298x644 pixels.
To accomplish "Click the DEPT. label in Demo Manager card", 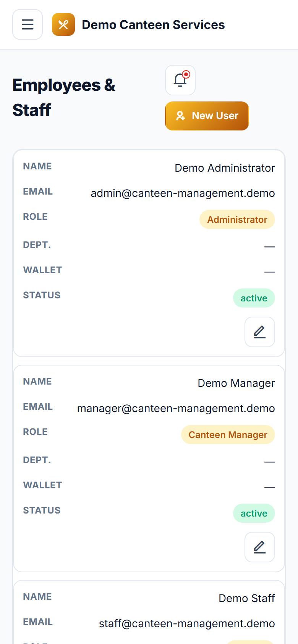I will pyautogui.click(x=37, y=460).
